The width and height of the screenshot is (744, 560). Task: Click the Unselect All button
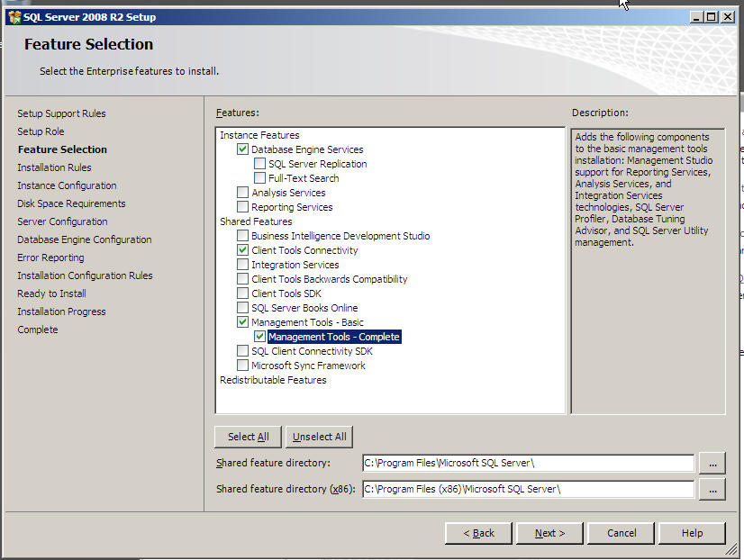(x=320, y=437)
